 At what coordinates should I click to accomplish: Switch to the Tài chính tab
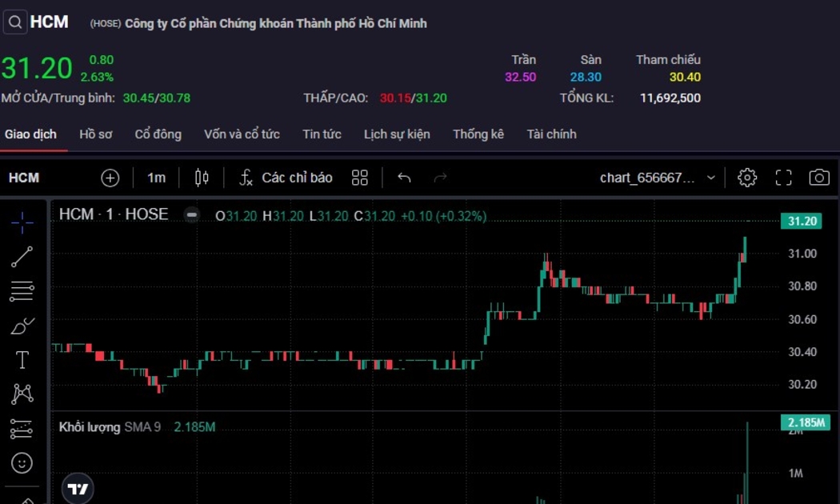(x=551, y=134)
